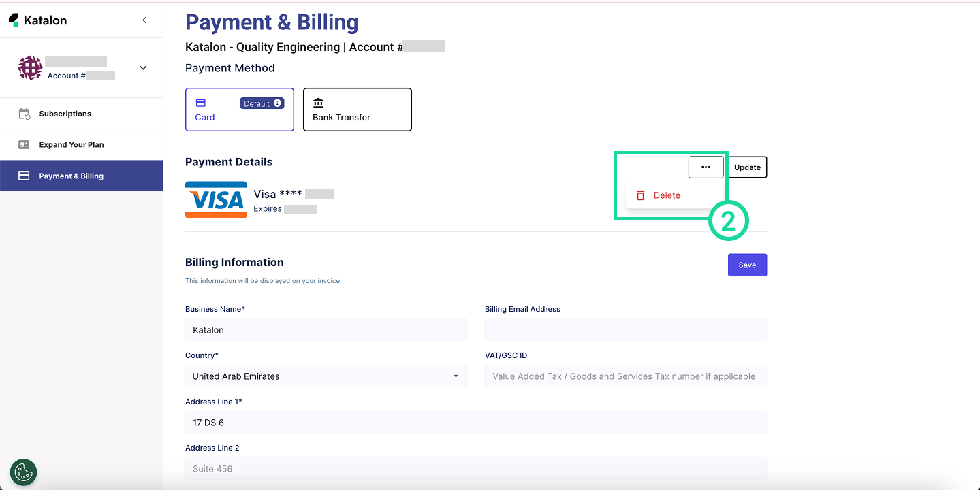Click the Payment & Billing heading
Screen dimensions: 980x490
tap(272, 22)
